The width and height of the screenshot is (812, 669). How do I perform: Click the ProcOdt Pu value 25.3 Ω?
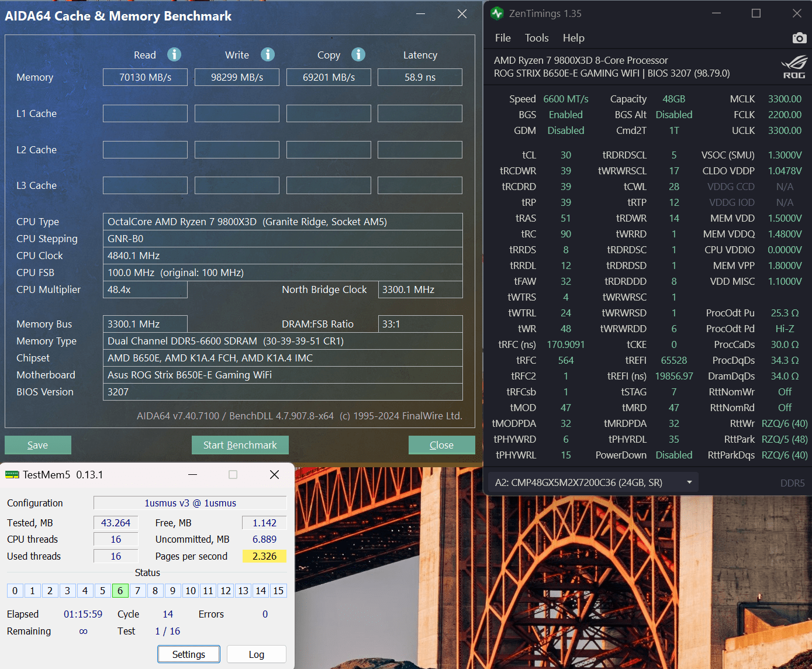[x=785, y=313]
